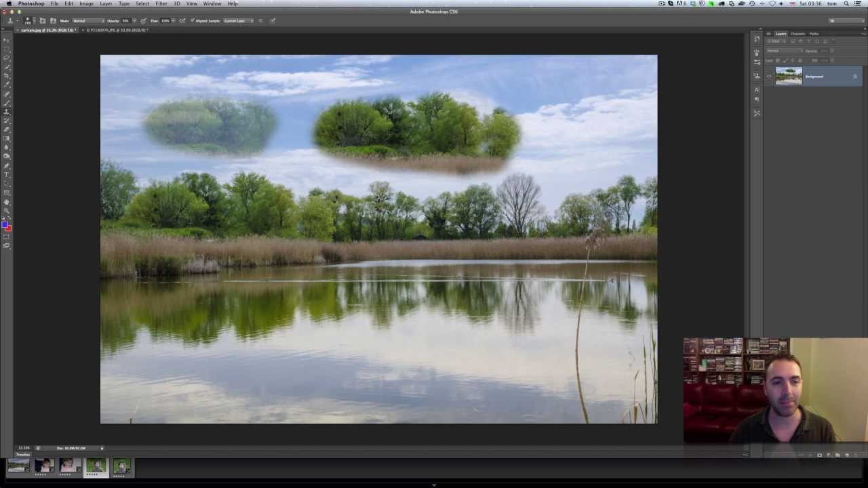Image resolution: width=868 pixels, height=488 pixels.
Task: Enable airbrush build-up in options bar
Action: pos(182,20)
